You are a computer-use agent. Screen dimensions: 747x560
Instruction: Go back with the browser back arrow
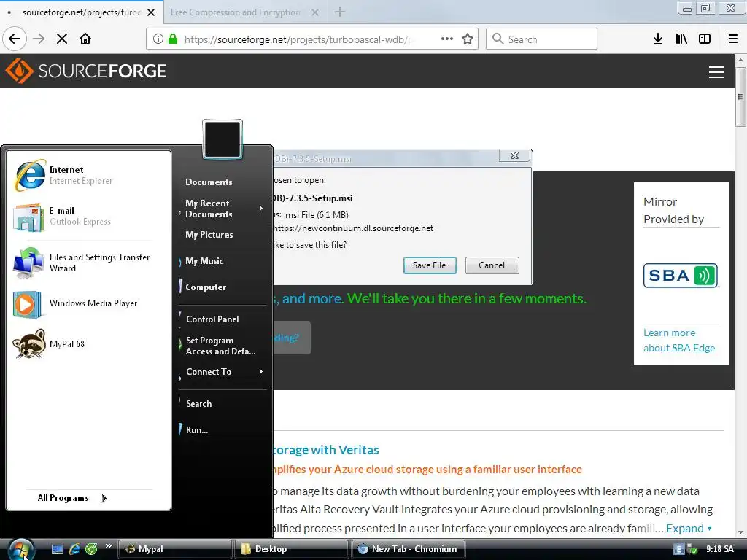tap(15, 39)
